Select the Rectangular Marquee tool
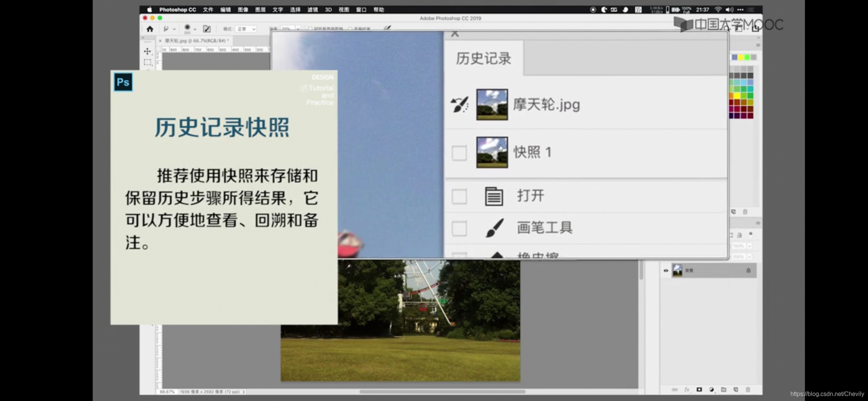Image resolution: width=868 pixels, height=401 pixels. (148, 62)
